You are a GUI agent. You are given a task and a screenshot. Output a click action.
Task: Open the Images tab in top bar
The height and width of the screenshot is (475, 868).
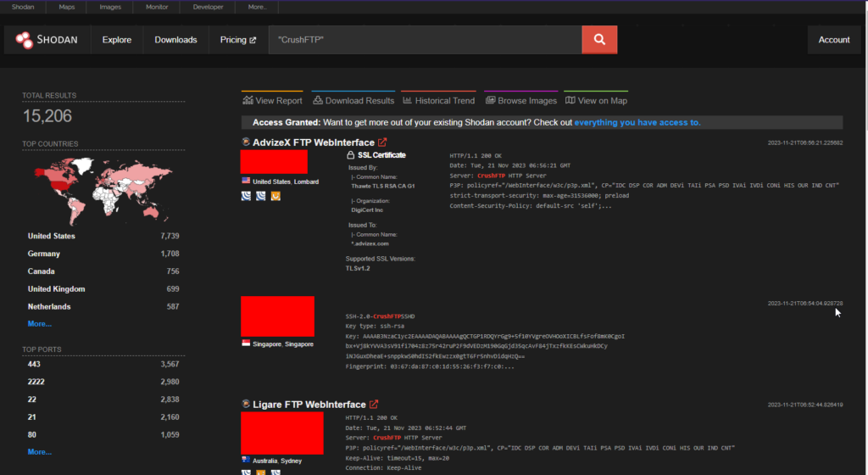click(x=110, y=7)
